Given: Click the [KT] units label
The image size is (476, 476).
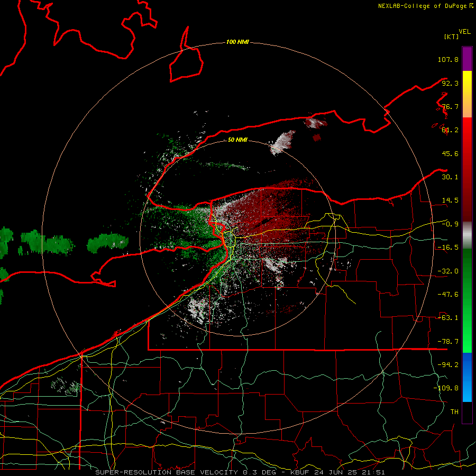Looking at the screenshot, I should coord(452,36).
